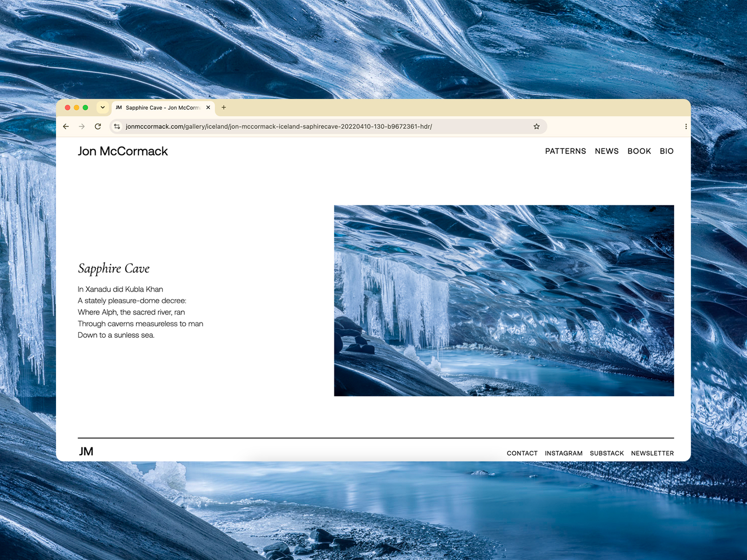The width and height of the screenshot is (747, 560).
Task: Go back to the previous page
Action: pos(66,126)
